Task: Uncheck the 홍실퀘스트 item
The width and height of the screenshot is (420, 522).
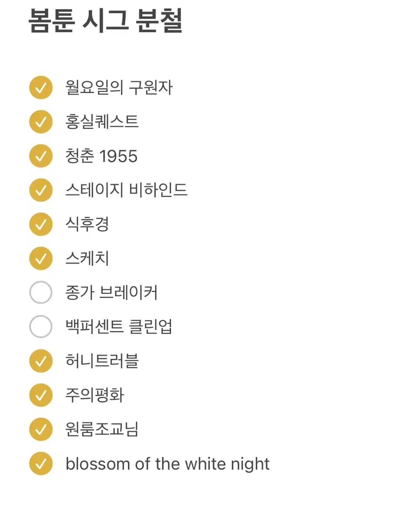Action: tap(41, 122)
